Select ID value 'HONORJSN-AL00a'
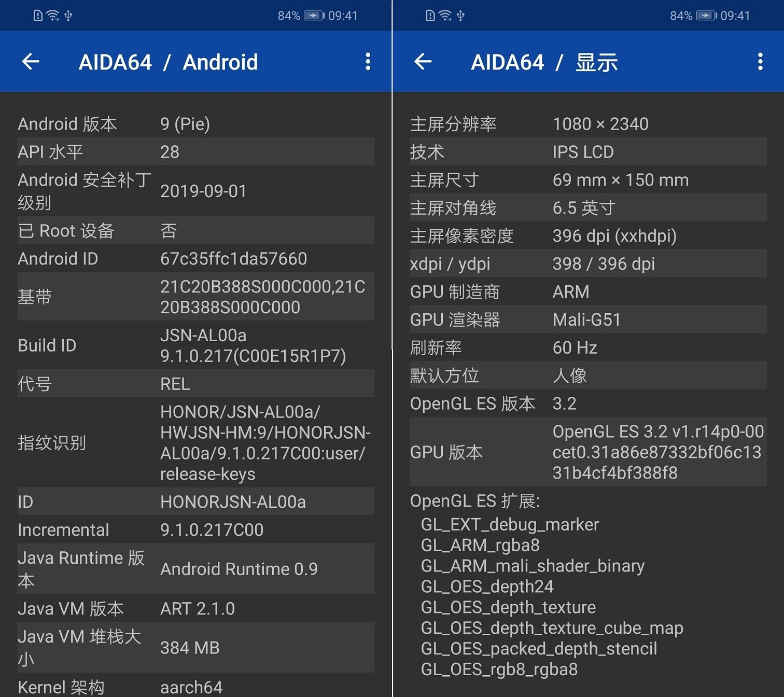The image size is (784, 697). coord(233,502)
